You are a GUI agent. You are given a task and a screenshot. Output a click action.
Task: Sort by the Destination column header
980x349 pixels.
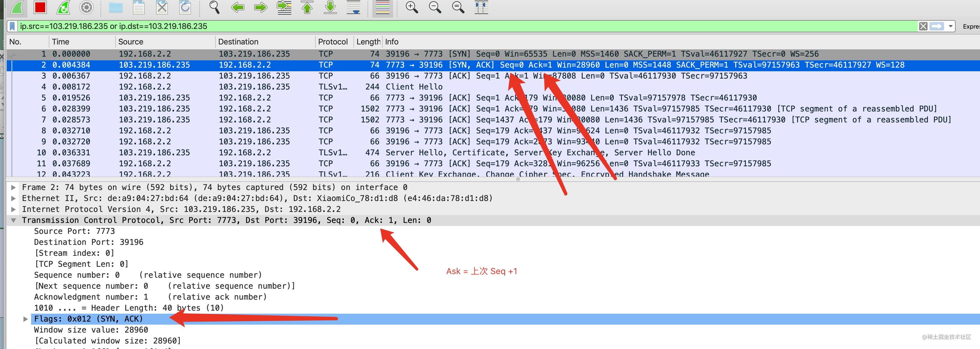click(265, 42)
